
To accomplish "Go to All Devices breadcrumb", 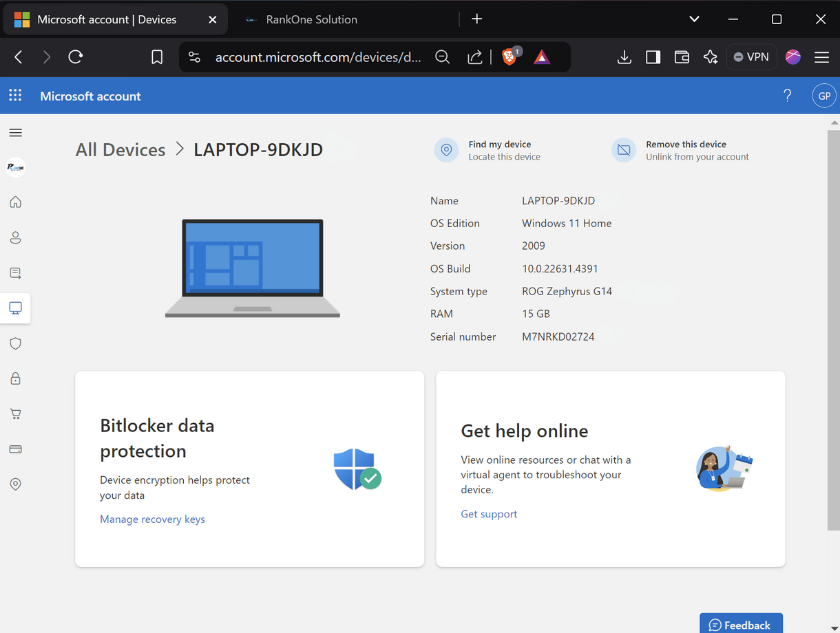I will tap(120, 149).
